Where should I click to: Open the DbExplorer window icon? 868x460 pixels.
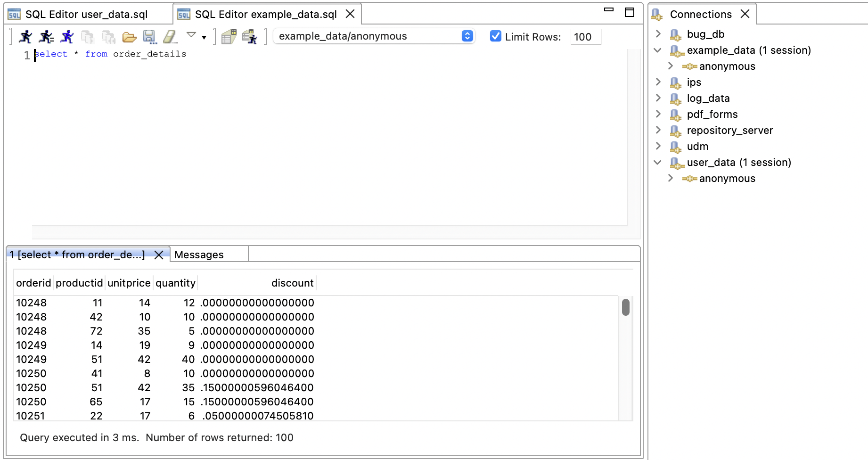[x=250, y=36]
